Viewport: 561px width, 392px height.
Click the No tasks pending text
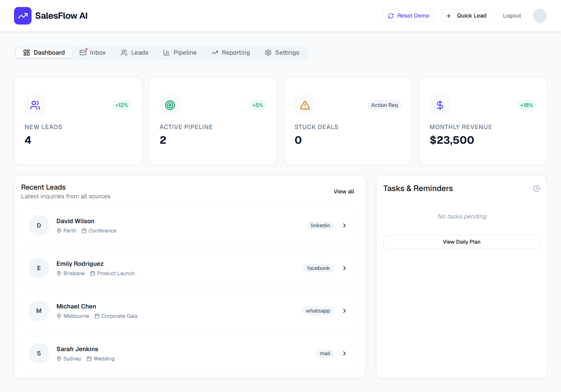pos(462,216)
